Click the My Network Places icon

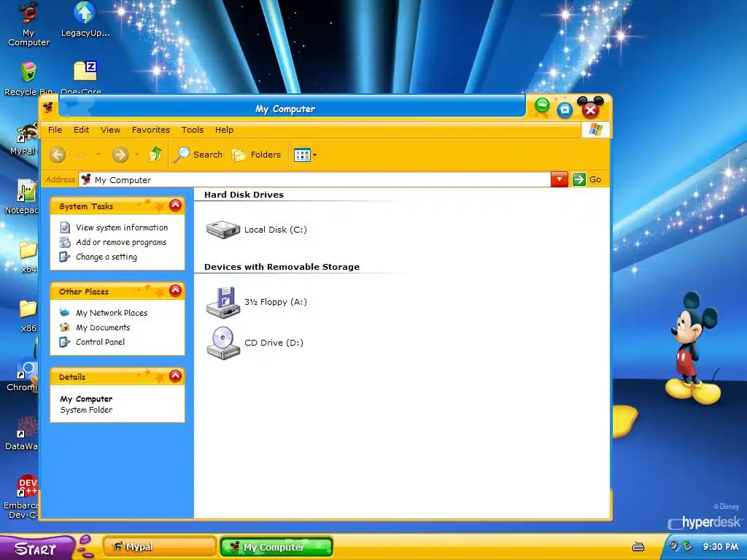click(65, 312)
